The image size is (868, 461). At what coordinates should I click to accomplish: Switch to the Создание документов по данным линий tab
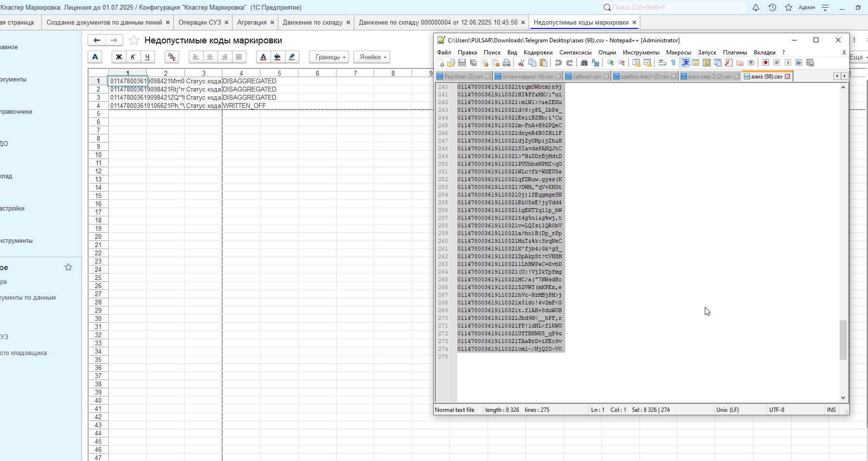(104, 22)
